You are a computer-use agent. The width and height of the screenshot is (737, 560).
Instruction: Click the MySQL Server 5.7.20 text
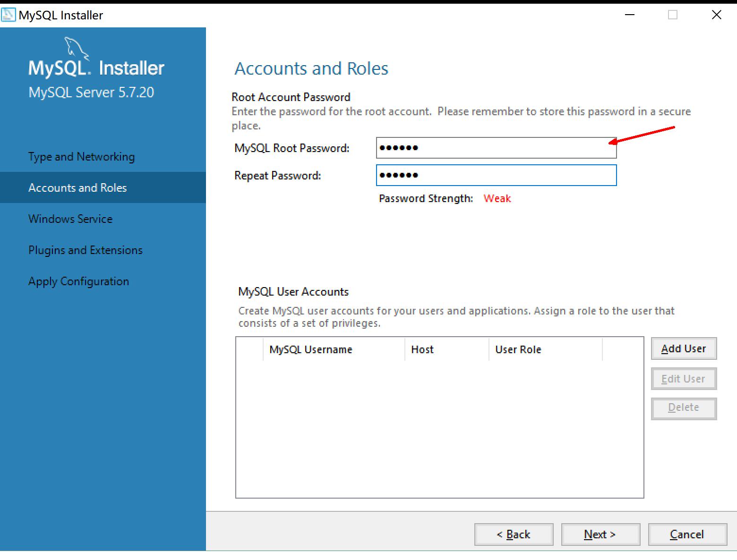91,92
